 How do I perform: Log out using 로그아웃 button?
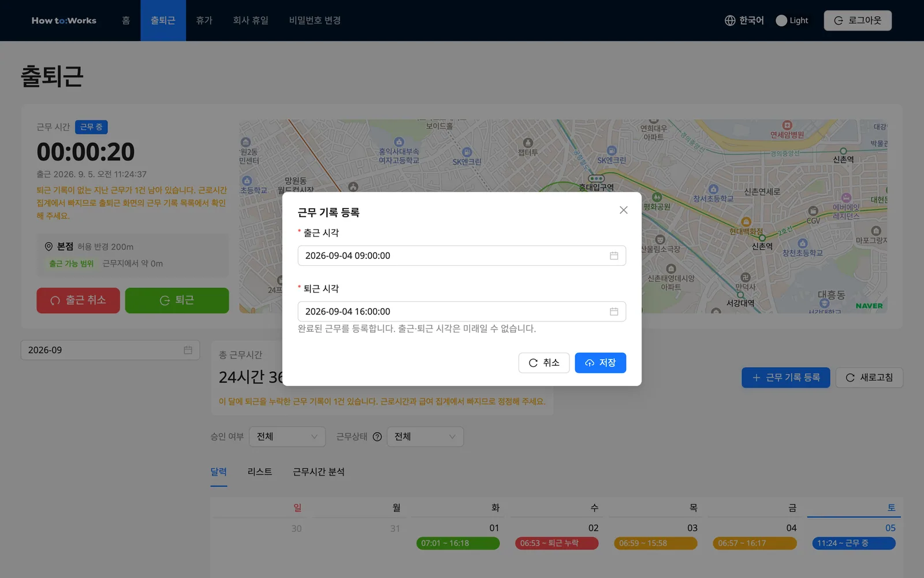tap(858, 21)
